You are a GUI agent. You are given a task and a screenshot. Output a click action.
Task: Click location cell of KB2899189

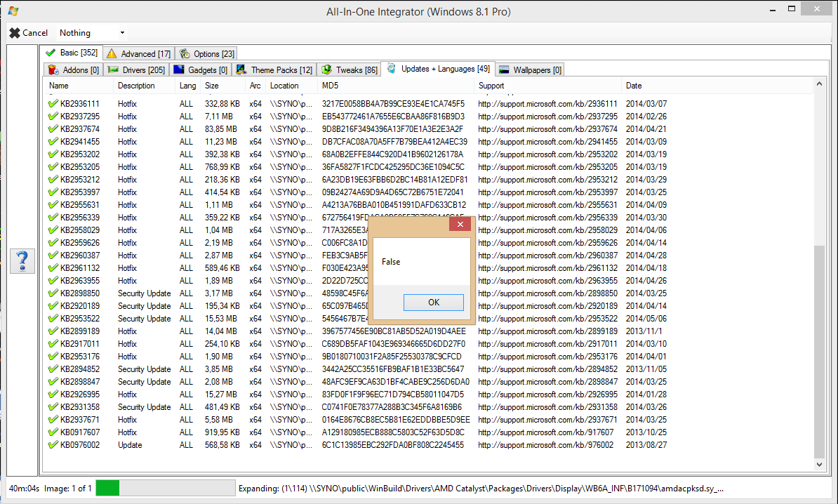pos(291,331)
